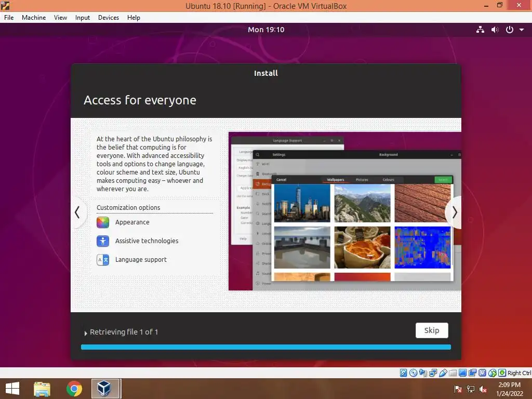Click the VirtualBox hard disk activity icon
532x399 pixels.
[x=403, y=373]
